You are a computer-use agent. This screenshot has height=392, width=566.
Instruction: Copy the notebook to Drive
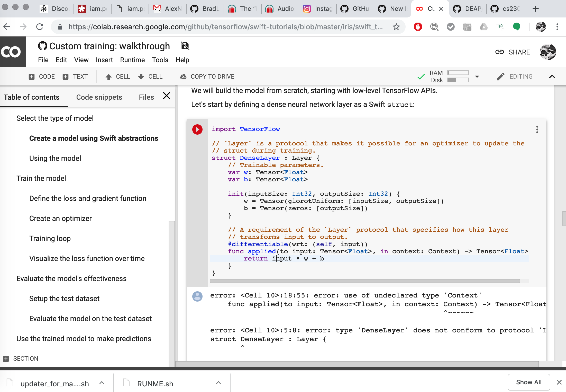(x=206, y=77)
